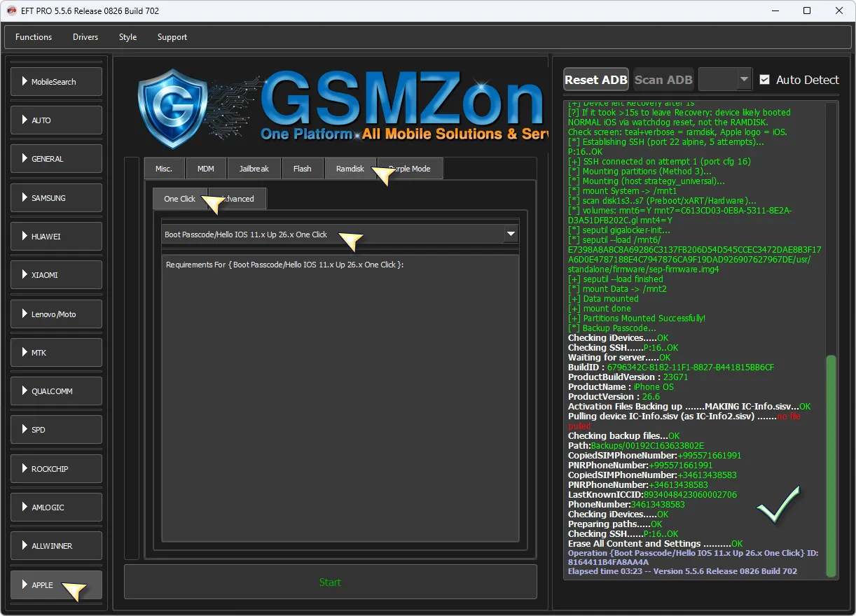Switch to the Jailbreak tab

click(x=254, y=169)
